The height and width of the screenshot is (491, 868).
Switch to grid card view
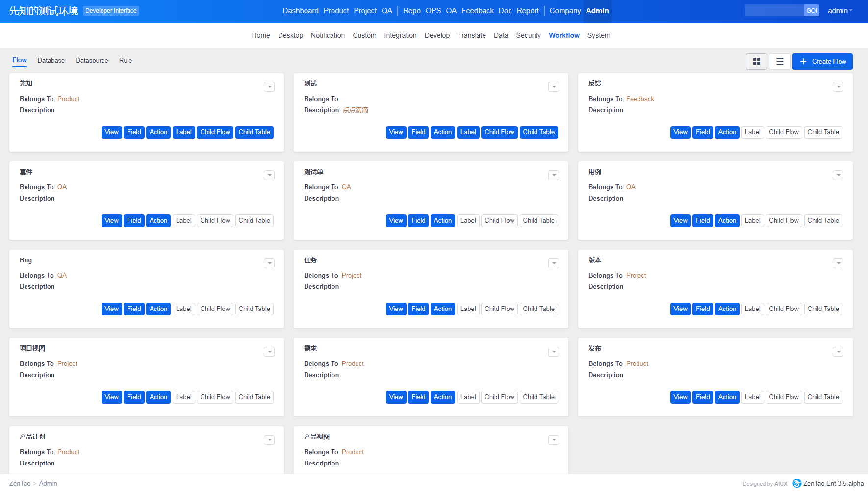tap(756, 61)
